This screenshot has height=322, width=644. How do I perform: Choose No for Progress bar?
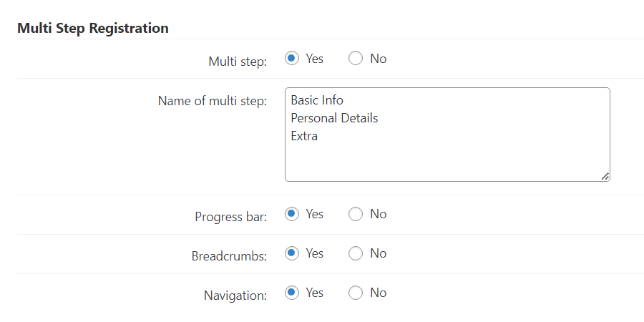356,214
